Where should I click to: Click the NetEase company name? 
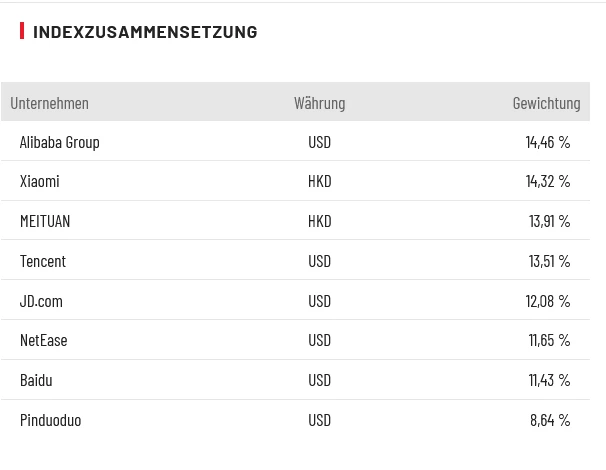click(44, 340)
